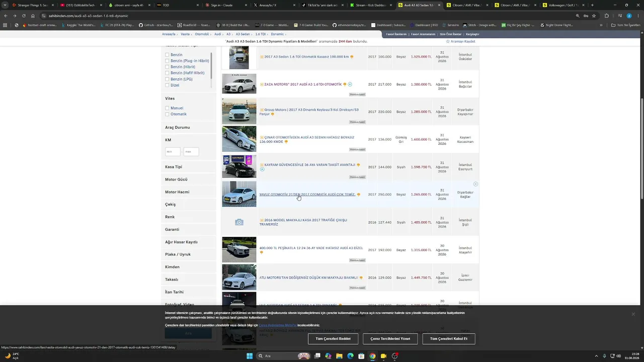The height and width of the screenshot is (362, 644).
Task: Click the browser back arrow
Action: (6, 16)
